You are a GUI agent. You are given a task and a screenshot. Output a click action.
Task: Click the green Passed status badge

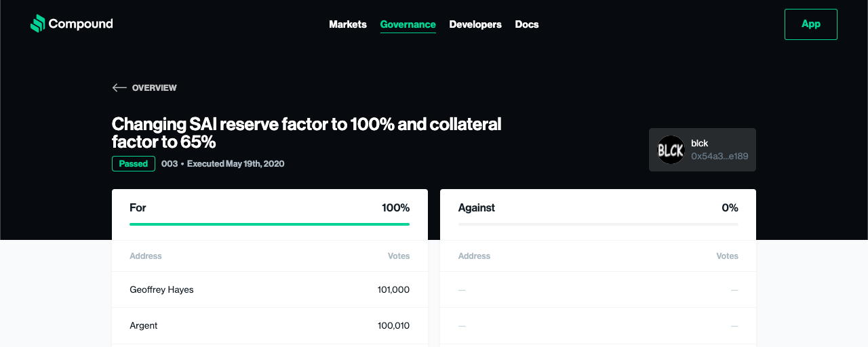(x=134, y=164)
